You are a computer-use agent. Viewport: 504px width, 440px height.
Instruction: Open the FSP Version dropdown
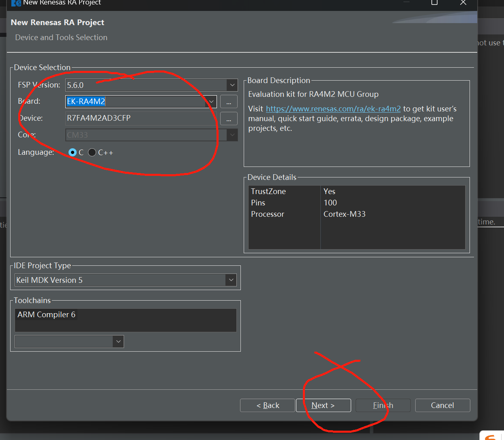pyautogui.click(x=232, y=85)
